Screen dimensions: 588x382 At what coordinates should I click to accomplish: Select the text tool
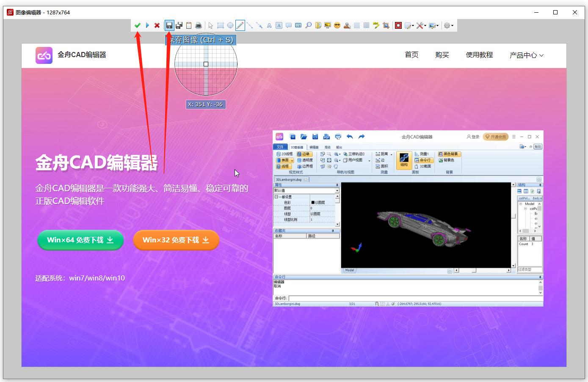(x=268, y=25)
